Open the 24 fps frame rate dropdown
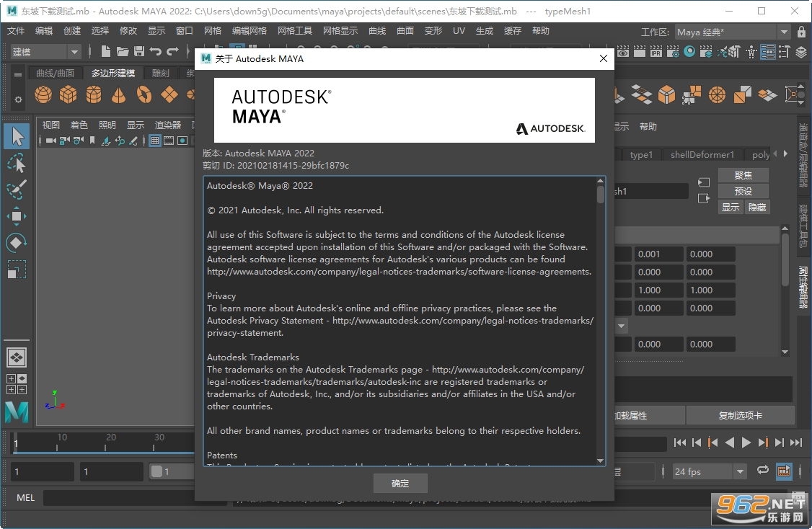Screen dimensions: 812x529 click(709, 471)
